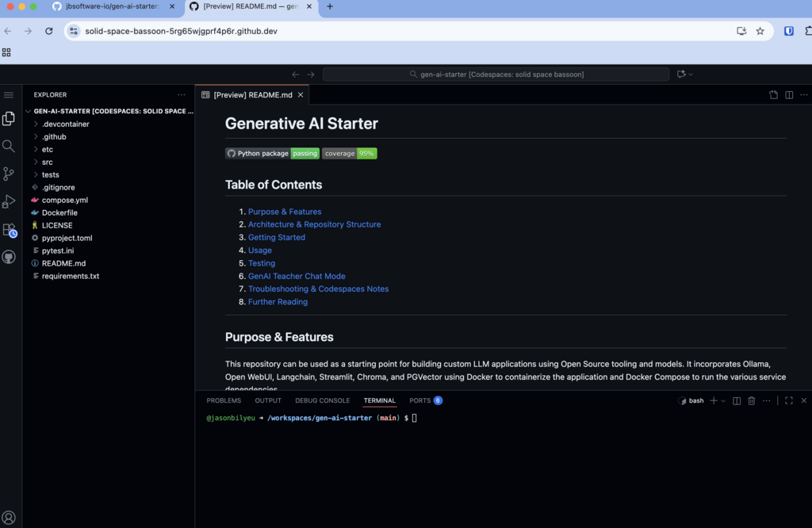The height and width of the screenshot is (528, 812).
Task: Bookmark this page with the star icon
Action: click(760, 31)
